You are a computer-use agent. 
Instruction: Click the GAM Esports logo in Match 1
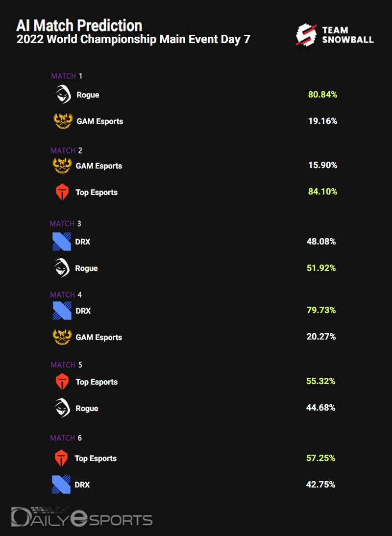(x=63, y=121)
